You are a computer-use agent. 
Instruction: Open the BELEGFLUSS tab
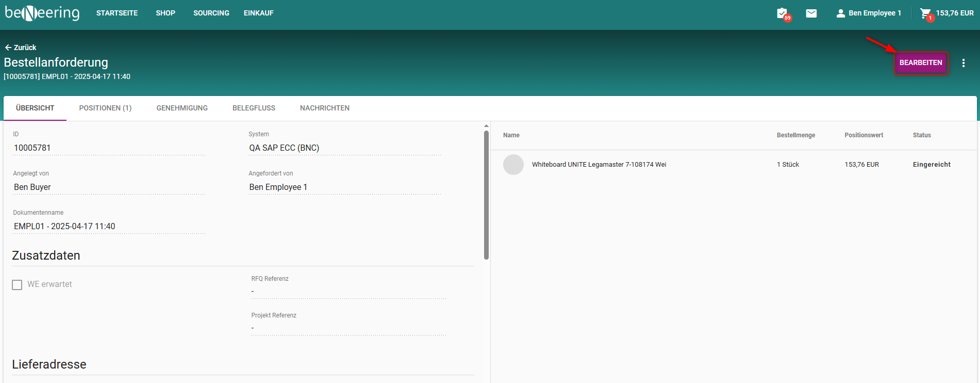(x=254, y=108)
